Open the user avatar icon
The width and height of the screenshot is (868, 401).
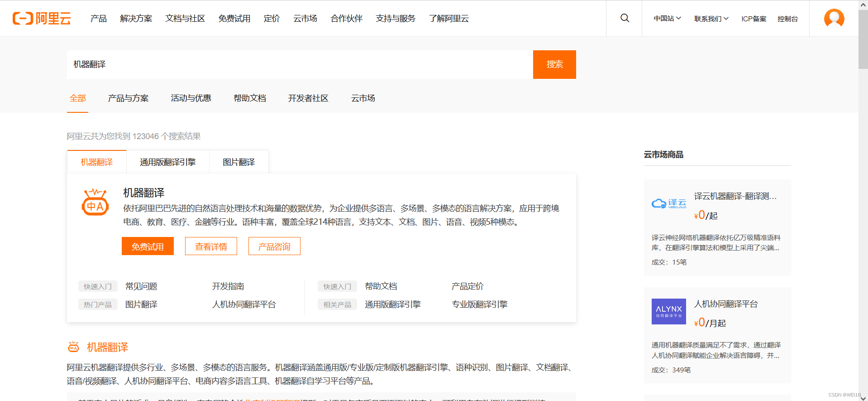[834, 18]
